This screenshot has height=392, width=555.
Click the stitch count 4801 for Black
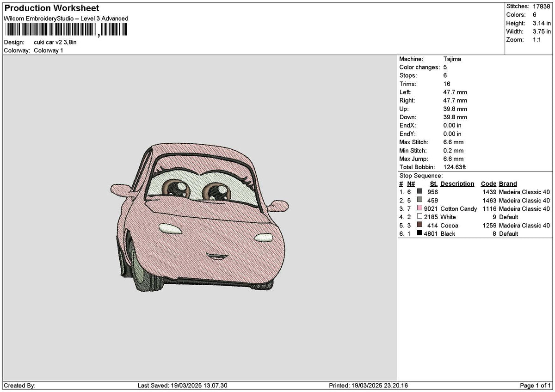[x=431, y=233]
